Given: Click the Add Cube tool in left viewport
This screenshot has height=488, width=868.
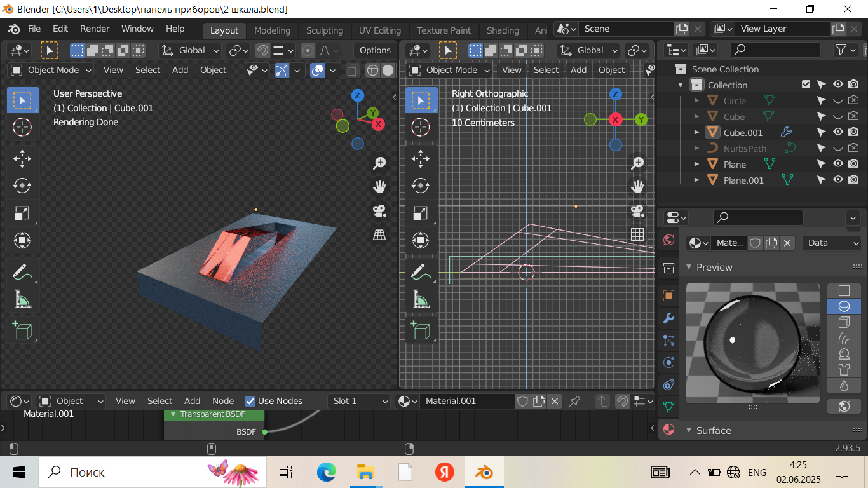Looking at the screenshot, I should [x=22, y=330].
